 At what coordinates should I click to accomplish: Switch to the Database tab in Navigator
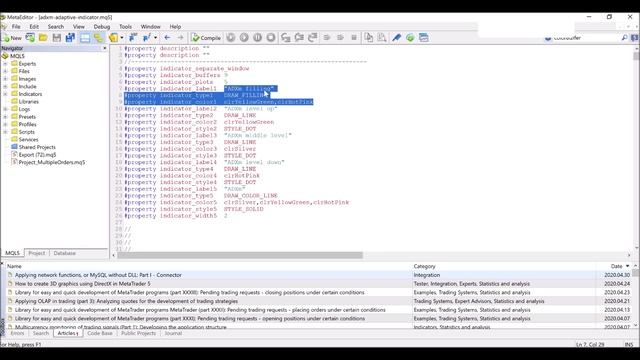(64, 253)
